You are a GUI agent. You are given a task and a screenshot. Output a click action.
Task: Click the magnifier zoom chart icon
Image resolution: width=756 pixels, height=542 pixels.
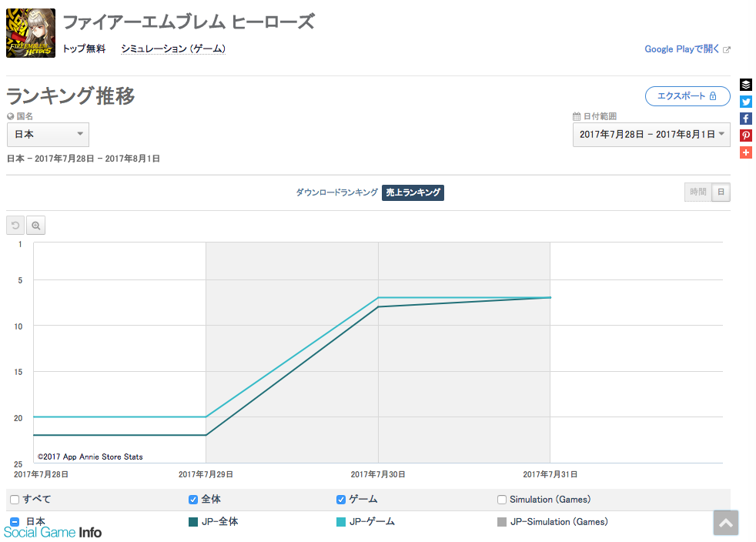(35, 225)
